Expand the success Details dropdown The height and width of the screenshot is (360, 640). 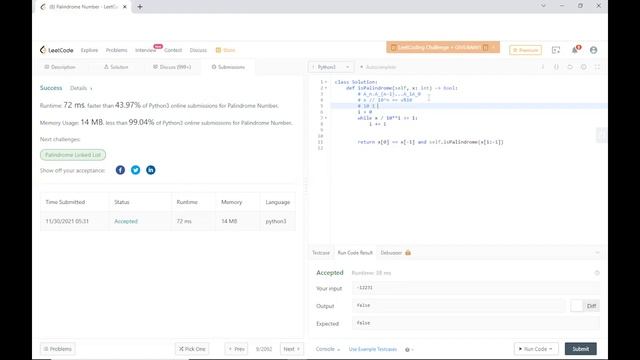(x=81, y=88)
